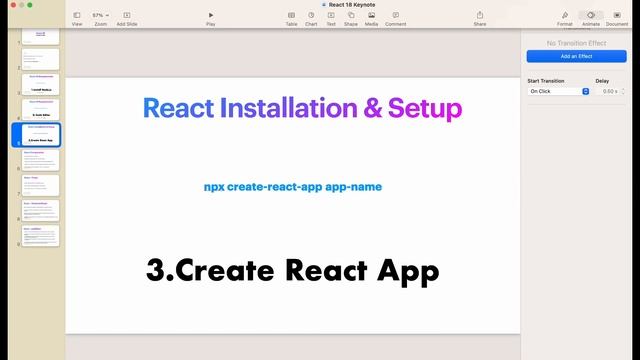
Task: Close the Keynote window
Action: pyautogui.click(x=13, y=5)
